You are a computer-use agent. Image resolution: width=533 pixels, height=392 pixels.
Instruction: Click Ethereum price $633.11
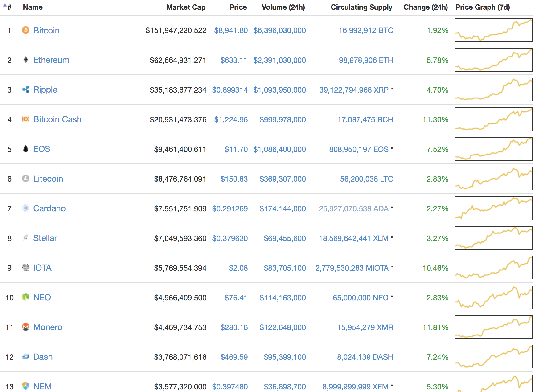(x=234, y=60)
